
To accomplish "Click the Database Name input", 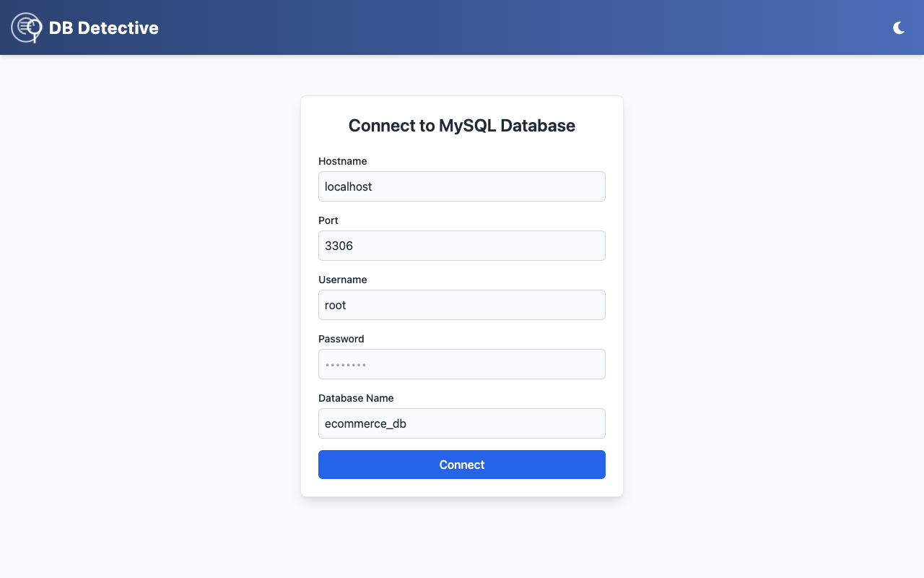I will click(461, 423).
